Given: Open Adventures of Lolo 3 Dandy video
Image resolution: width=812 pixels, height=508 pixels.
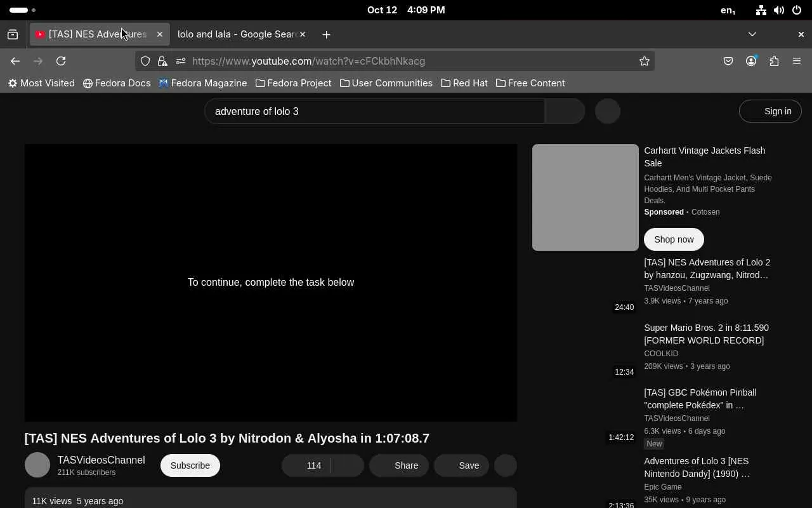Looking at the screenshot, I should pyautogui.click(x=697, y=467).
